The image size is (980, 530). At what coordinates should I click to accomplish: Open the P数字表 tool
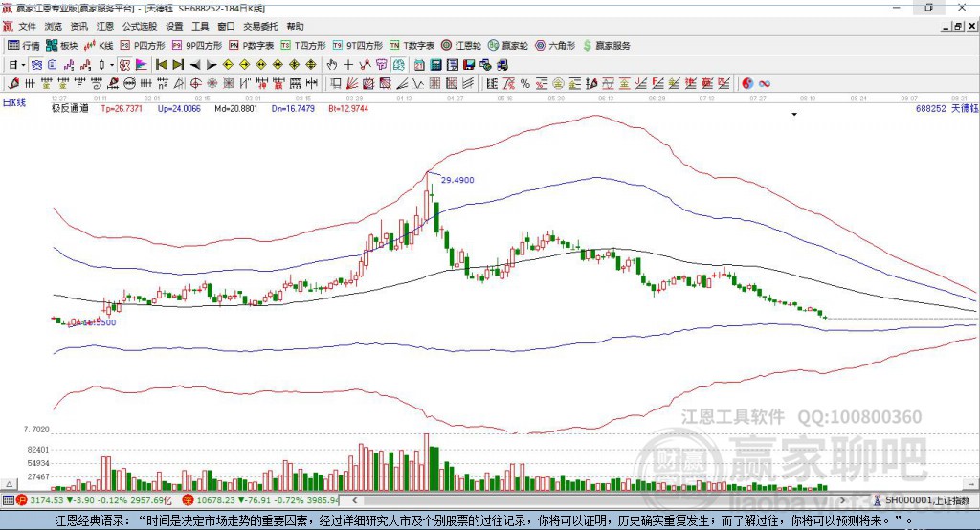click(252, 46)
